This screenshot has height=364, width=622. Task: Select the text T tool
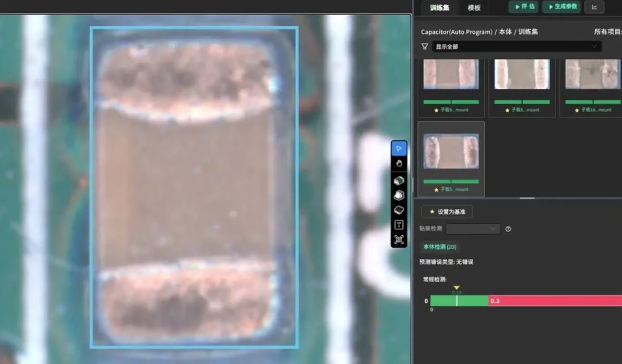pos(399,225)
